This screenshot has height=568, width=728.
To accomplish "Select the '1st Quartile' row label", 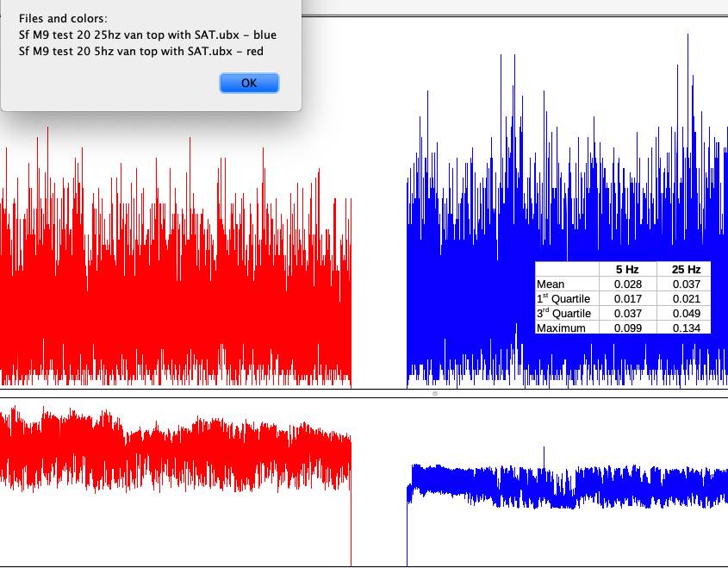I will (x=563, y=299).
